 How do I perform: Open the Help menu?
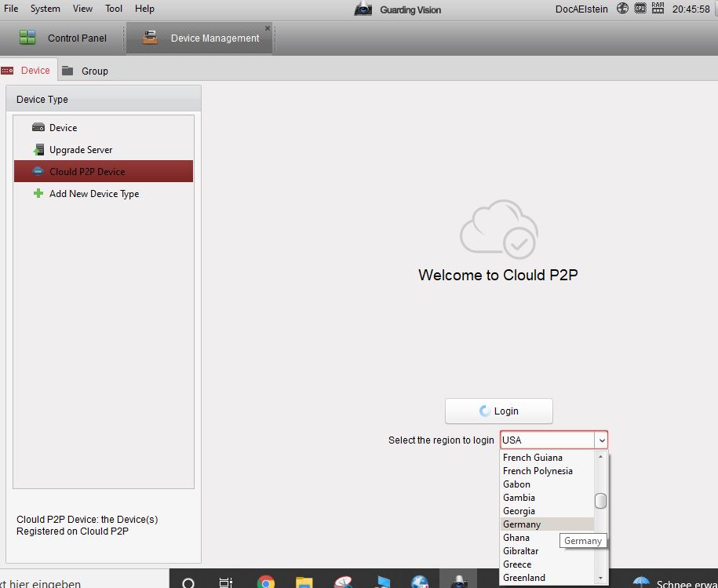(x=144, y=9)
